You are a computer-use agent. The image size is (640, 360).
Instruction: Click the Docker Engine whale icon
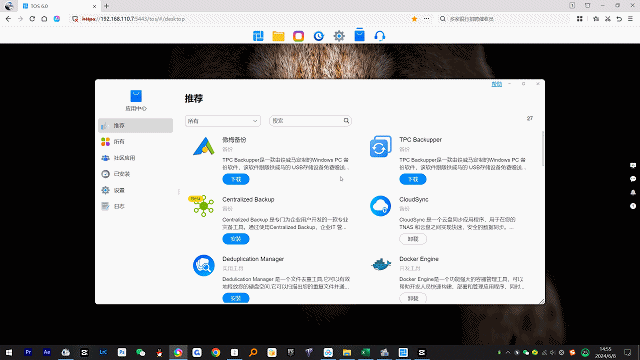click(x=381, y=264)
